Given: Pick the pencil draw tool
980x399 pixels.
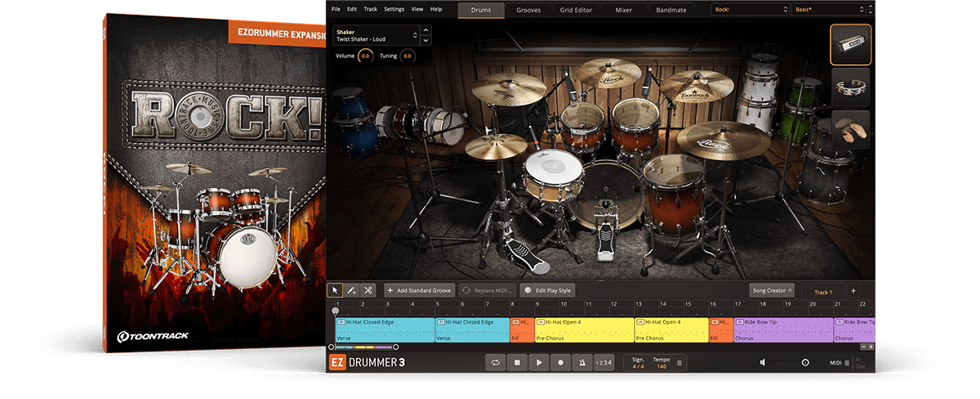Looking at the screenshot, I should coord(351,290).
